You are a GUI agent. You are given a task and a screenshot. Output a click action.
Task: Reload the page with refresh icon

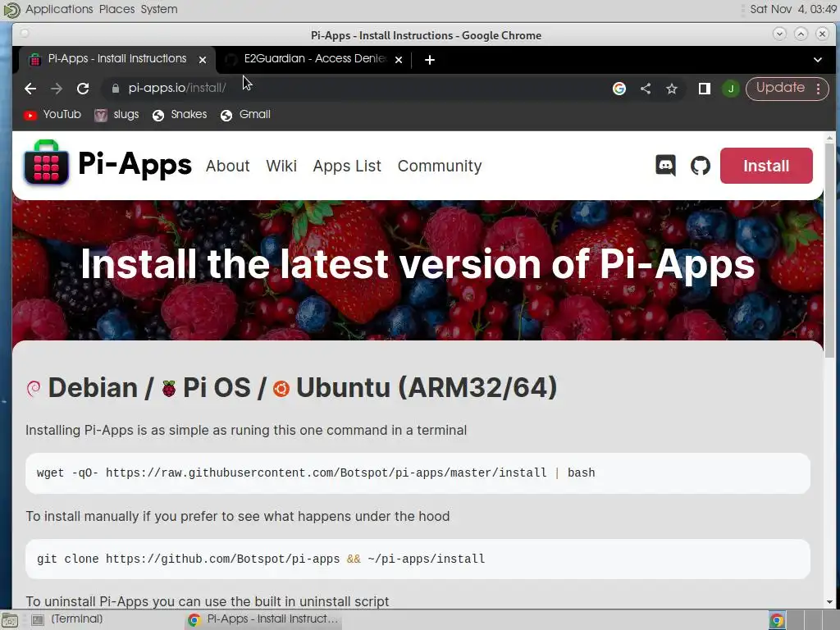coord(83,89)
